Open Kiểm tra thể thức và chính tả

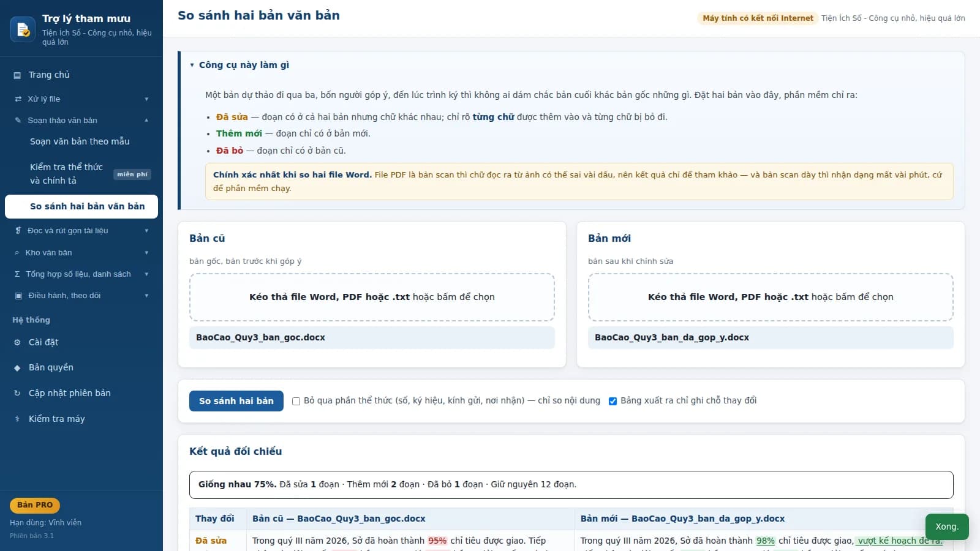[81, 174]
